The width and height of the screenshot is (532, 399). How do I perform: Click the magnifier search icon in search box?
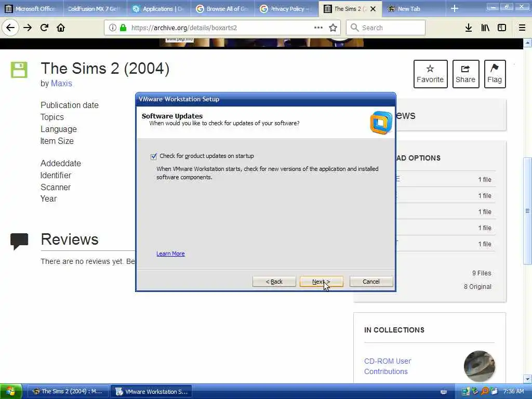click(354, 28)
